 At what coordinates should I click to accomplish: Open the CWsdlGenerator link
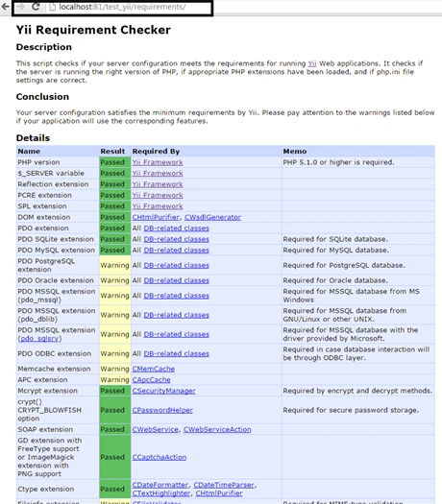[x=212, y=217]
